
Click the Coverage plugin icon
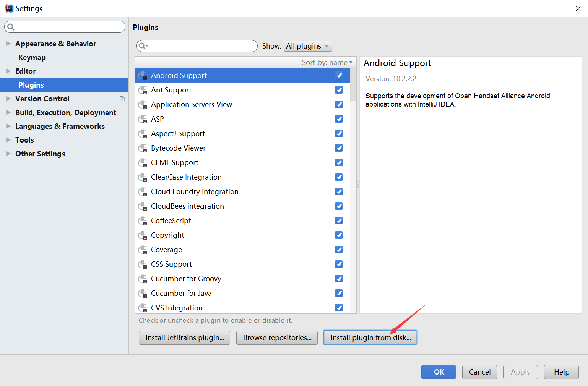(143, 250)
